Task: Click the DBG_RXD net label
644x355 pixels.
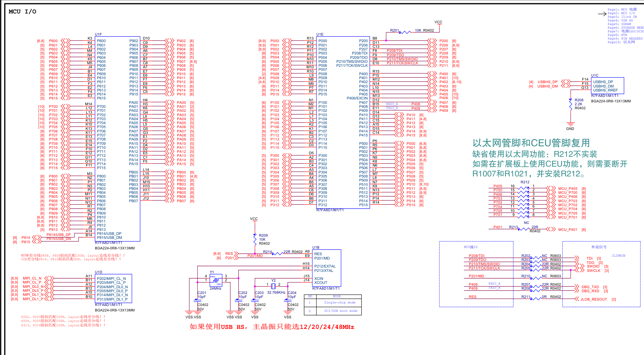Action: point(590,291)
